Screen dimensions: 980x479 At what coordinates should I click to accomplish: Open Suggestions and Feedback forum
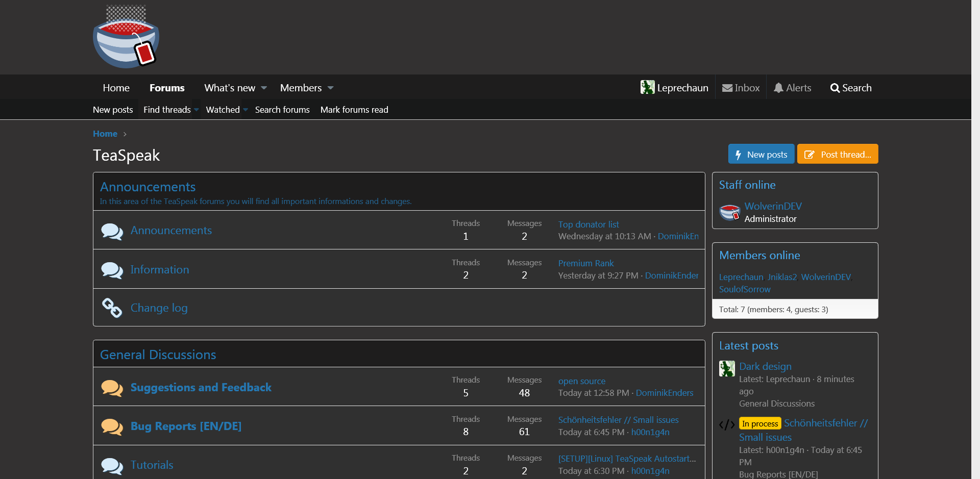coord(201,387)
